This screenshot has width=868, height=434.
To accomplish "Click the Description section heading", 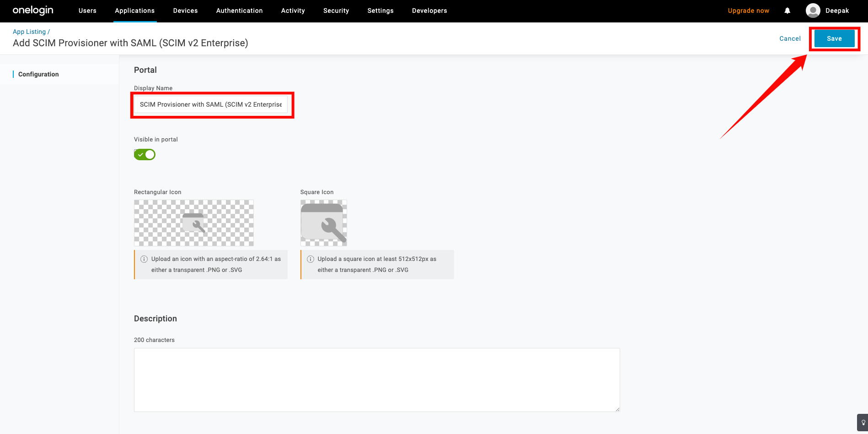I will [x=155, y=319].
